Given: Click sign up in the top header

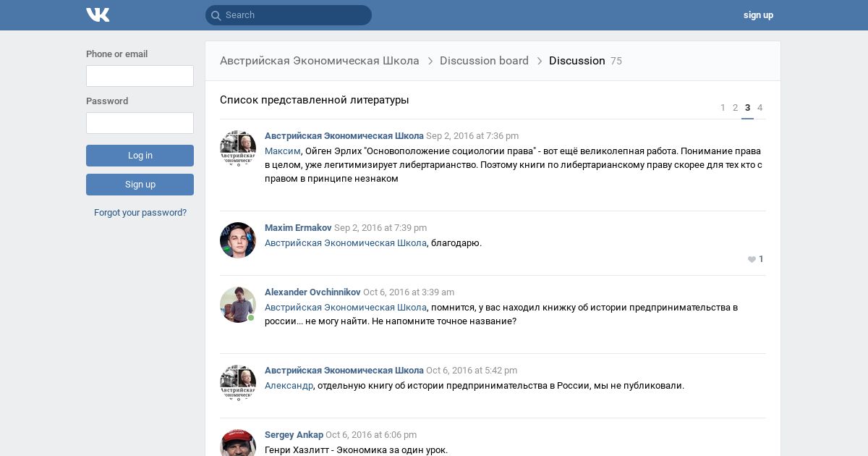Looking at the screenshot, I should (x=758, y=15).
